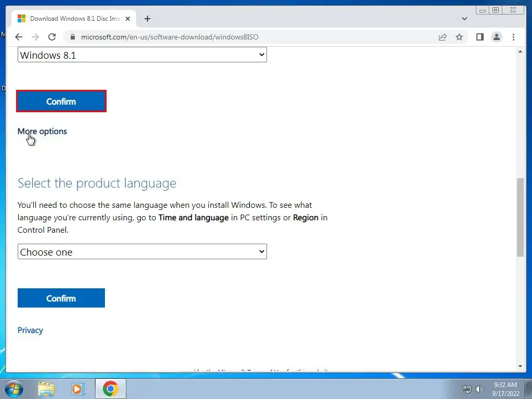Open the Windows 8.1 edition dropdown
This screenshot has width=532, height=399.
[142, 55]
